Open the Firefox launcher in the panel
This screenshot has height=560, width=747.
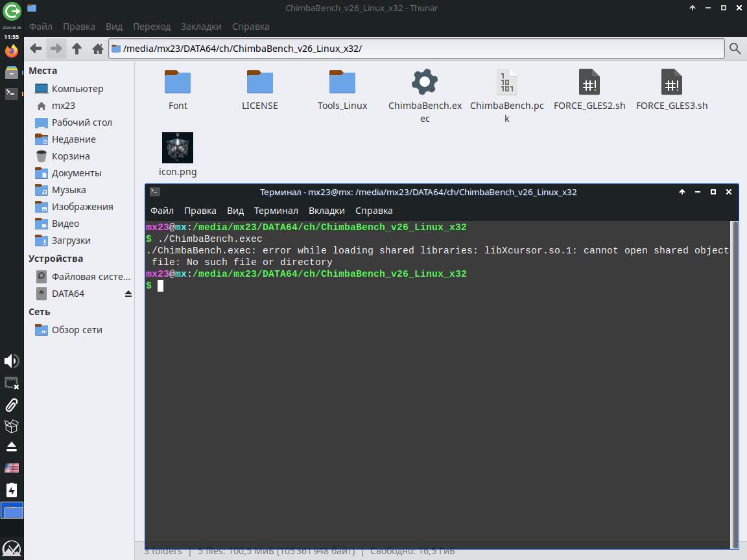pos(12,51)
